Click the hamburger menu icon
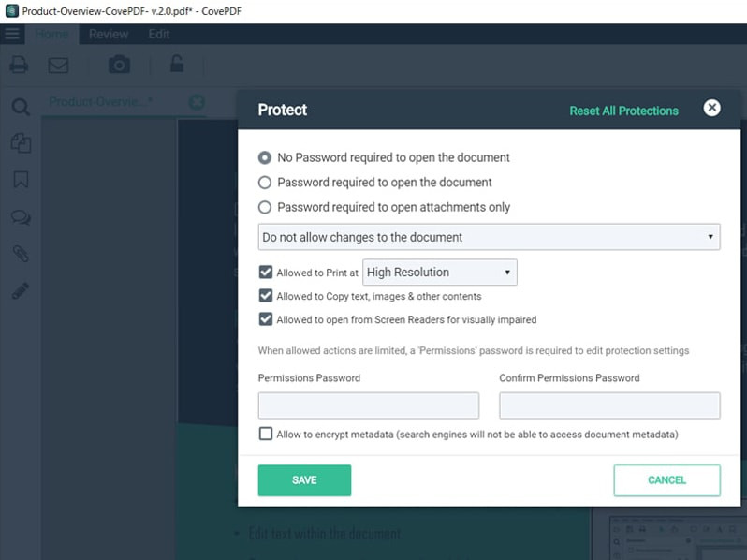 [12, 35]
